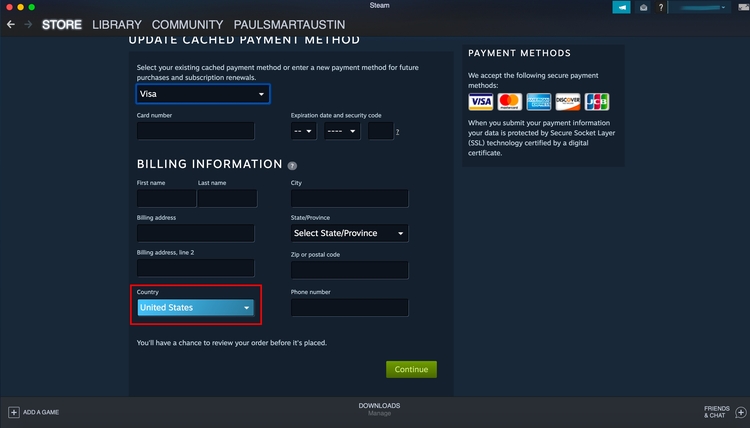
Task: Click the macOS yellow minimize button
Action: coord(20,7)
